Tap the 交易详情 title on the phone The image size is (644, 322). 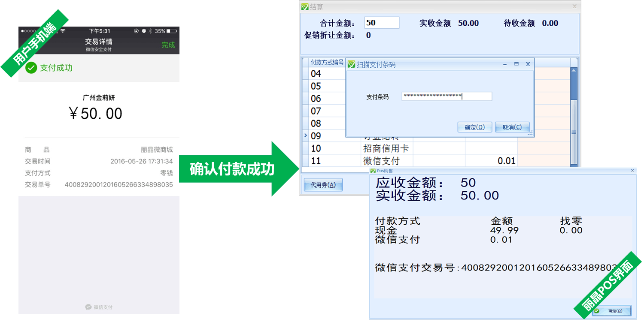click(99, 42)
